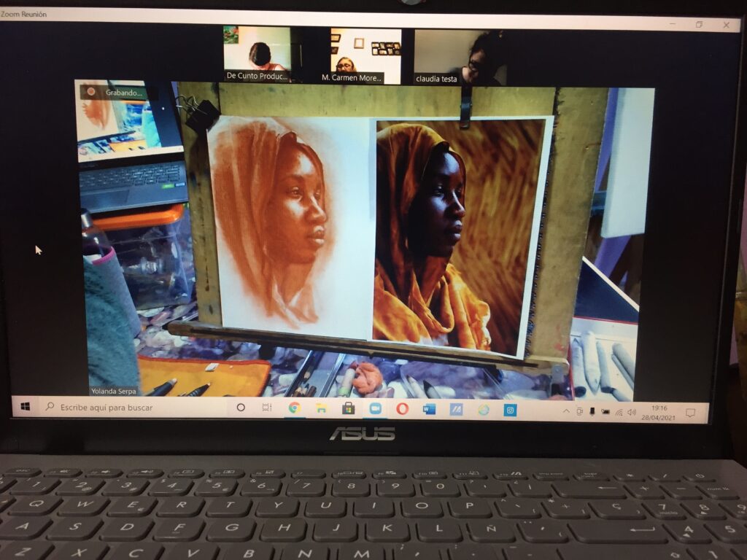Open the Microsoft Store taskbar icon
This screenshot has height=560, width=747.
[x=348, y=408]
